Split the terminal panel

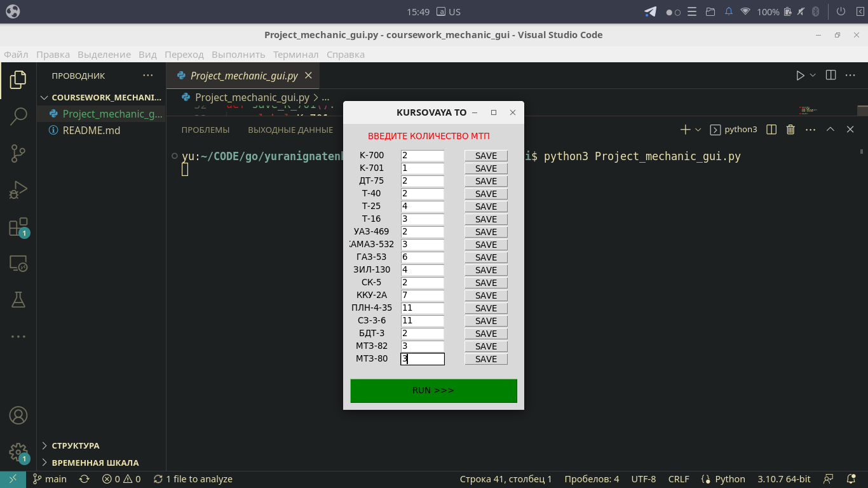(771, 130)
